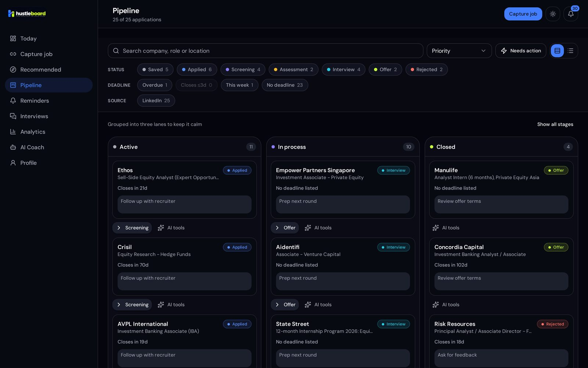
Task: Edit Aidentifi note 'Prep next round'
Action: 343,282
